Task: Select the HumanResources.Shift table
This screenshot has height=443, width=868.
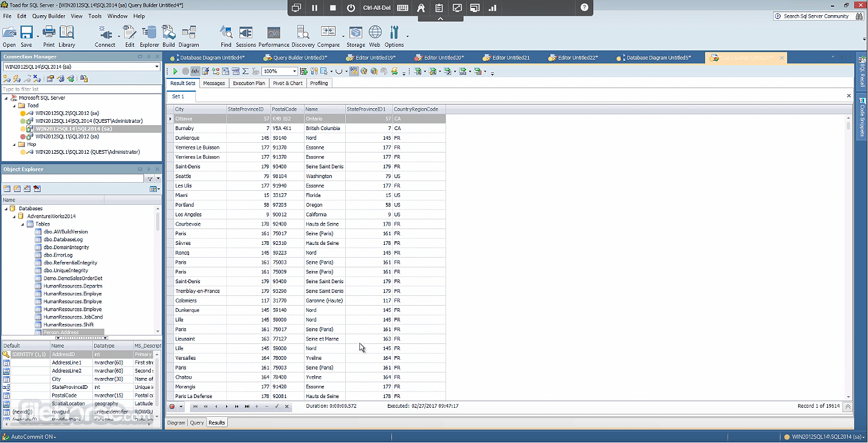Action: click(68, 325)
